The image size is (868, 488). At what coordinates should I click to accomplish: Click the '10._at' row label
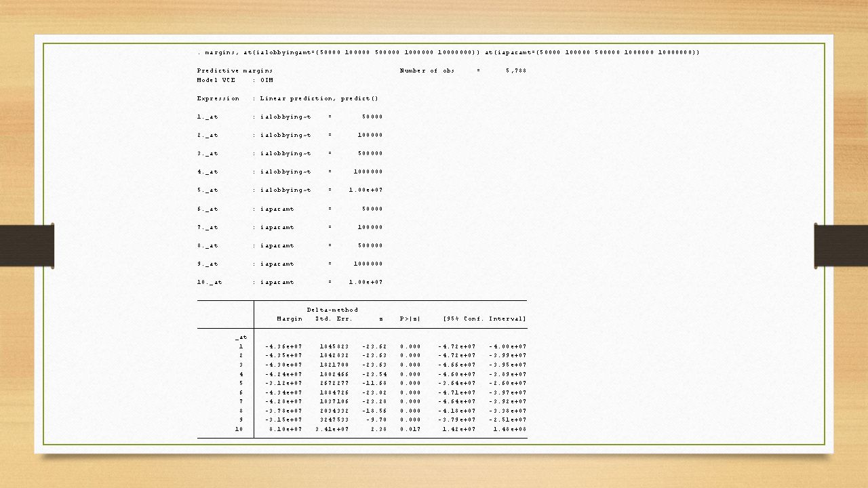(210, 282)
